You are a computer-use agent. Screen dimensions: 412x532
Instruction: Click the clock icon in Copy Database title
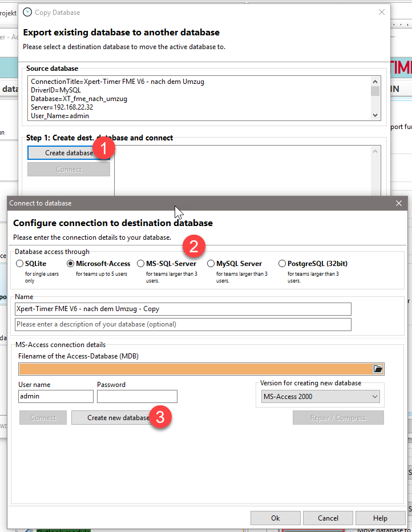pyautogui.click(x=27, y=12)
